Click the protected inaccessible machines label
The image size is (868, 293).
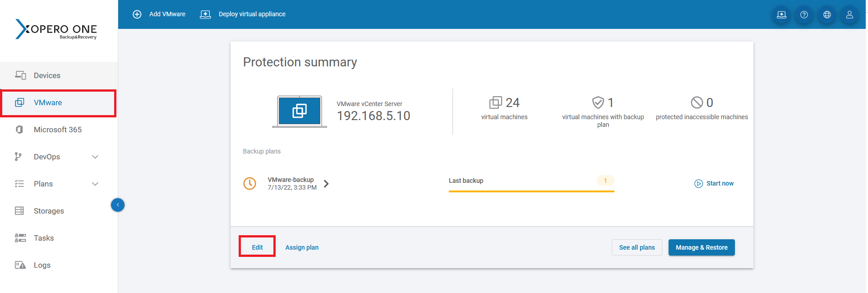click(702, 117)
